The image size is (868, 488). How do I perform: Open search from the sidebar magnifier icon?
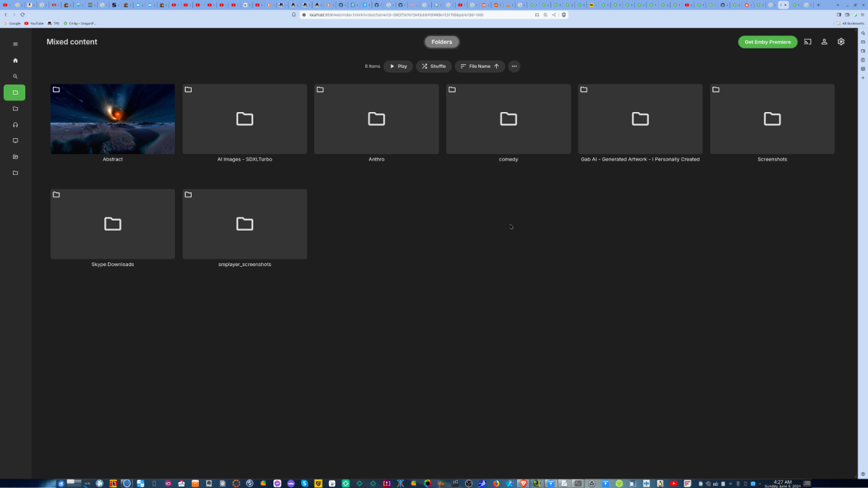[x=14, y=76]
